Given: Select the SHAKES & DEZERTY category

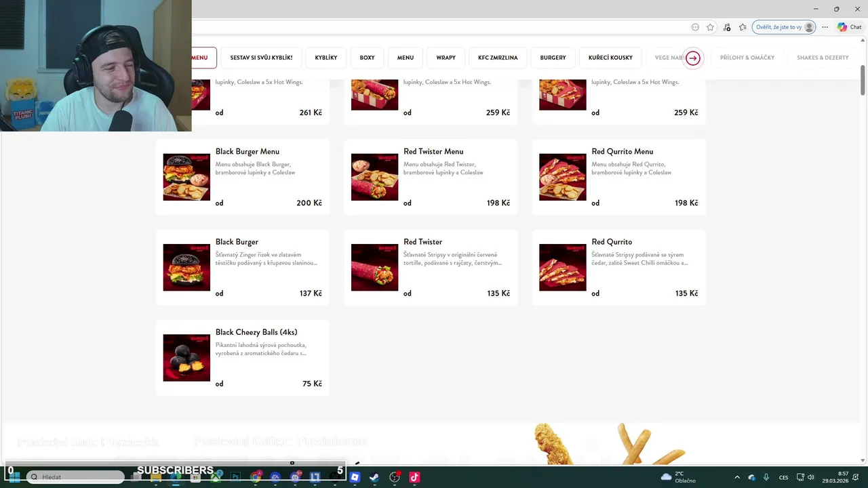Looking at the screenshot, I should 823,58.
